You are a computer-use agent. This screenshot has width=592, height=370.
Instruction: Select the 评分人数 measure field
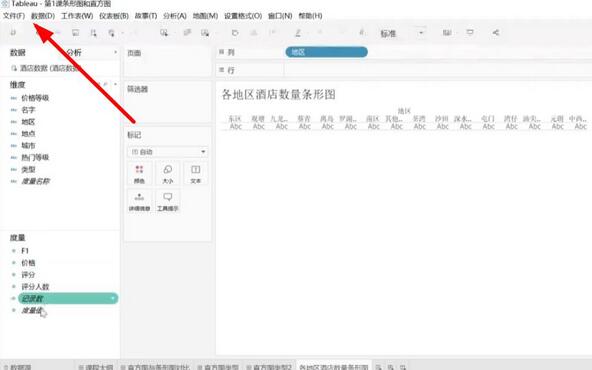[35, 287]
